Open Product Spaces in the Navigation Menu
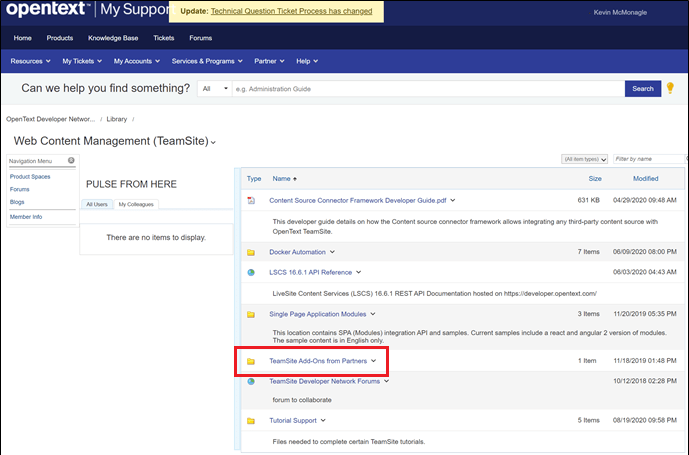The width and height of the screenshot is (689, 455). [30, 177]
